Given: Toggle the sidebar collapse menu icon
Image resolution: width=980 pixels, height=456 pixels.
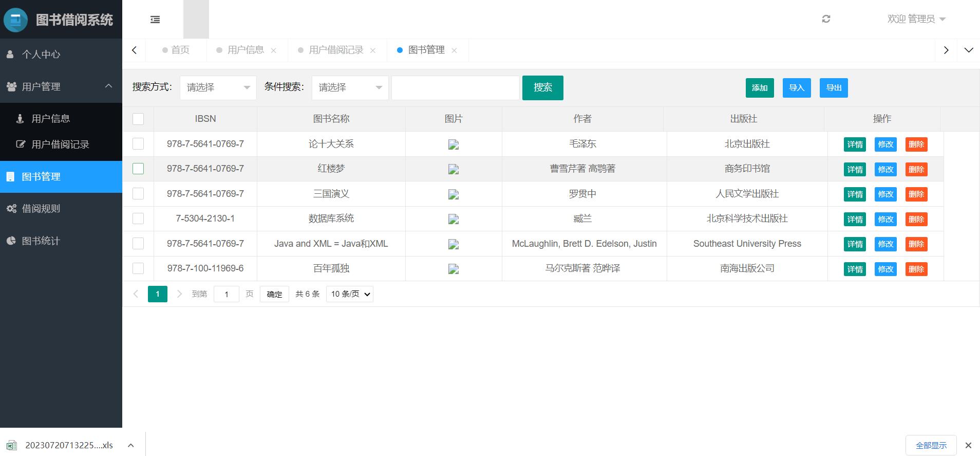Looking at the screenshot, I should 155,20.
